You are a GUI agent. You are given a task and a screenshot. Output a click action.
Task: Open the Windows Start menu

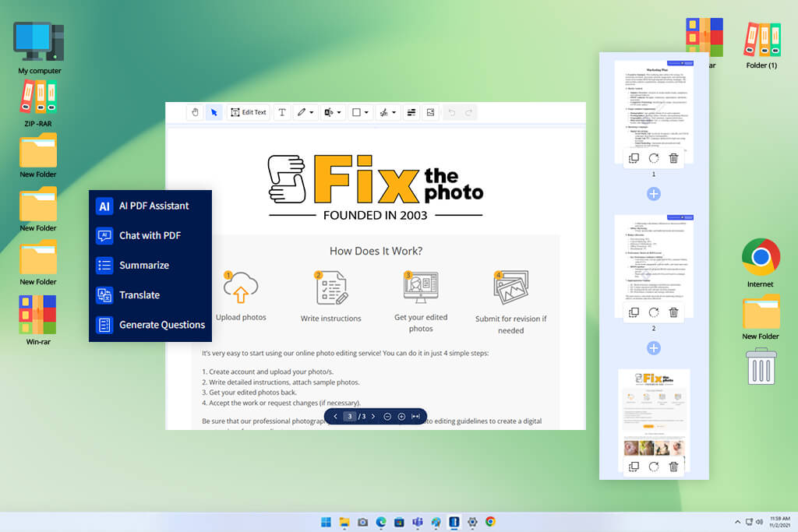click(x=326, y=522)
